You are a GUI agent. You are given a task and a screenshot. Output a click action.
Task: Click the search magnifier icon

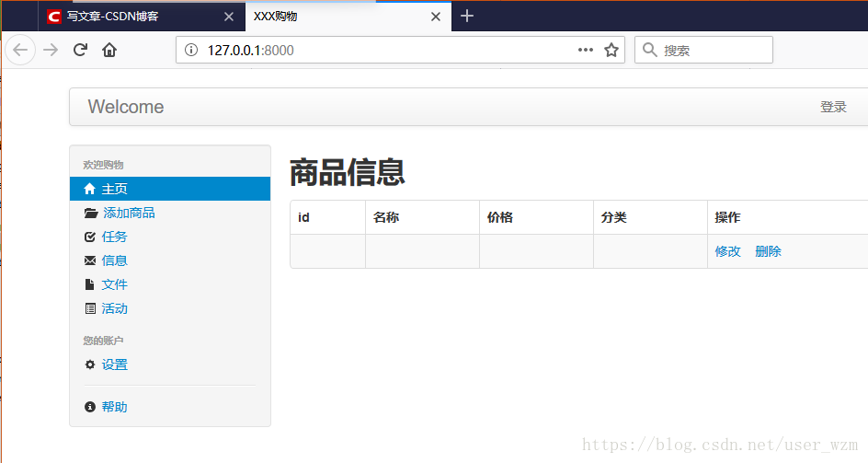650,50
